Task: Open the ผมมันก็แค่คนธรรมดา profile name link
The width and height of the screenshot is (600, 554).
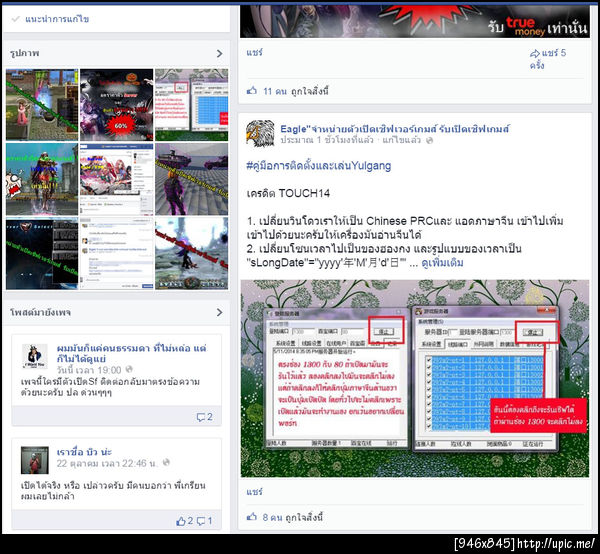Action: click(x=132, y=353)
